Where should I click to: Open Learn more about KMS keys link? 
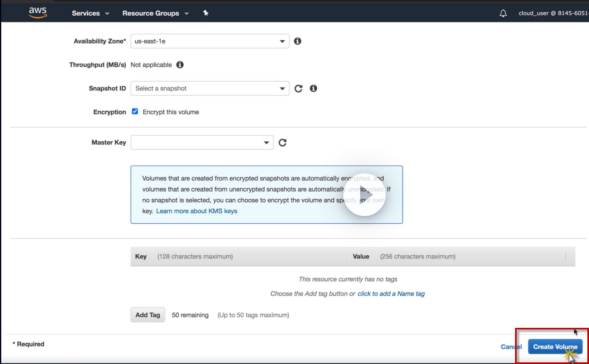point(197,211)
